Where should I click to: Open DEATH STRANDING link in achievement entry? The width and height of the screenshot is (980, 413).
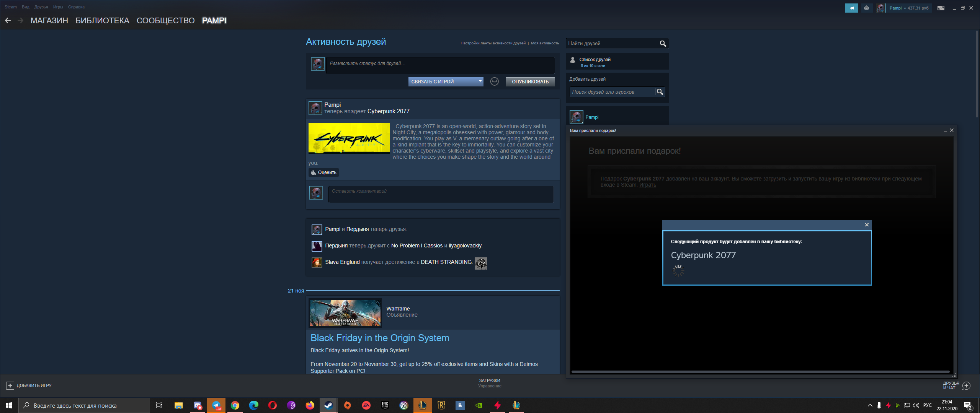click(446, 262)
